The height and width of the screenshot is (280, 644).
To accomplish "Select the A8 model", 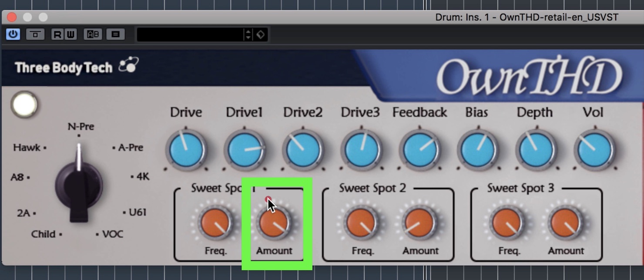I will (17, 177).
